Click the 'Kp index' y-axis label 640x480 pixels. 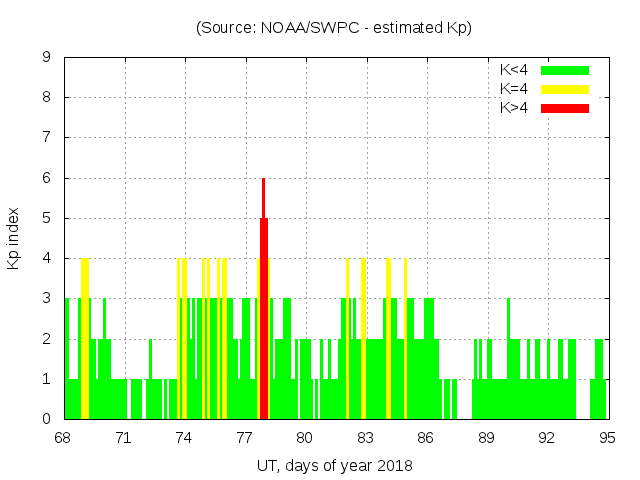14,238
